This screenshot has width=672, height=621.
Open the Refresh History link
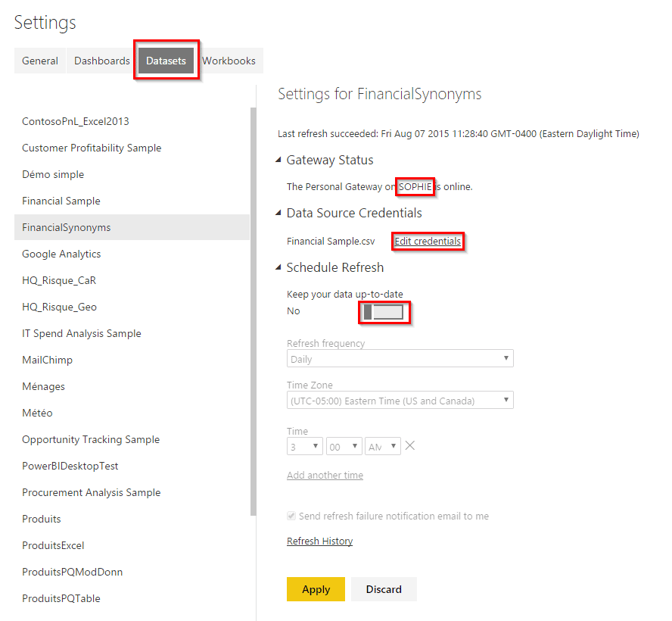click(x=319, y=541)
